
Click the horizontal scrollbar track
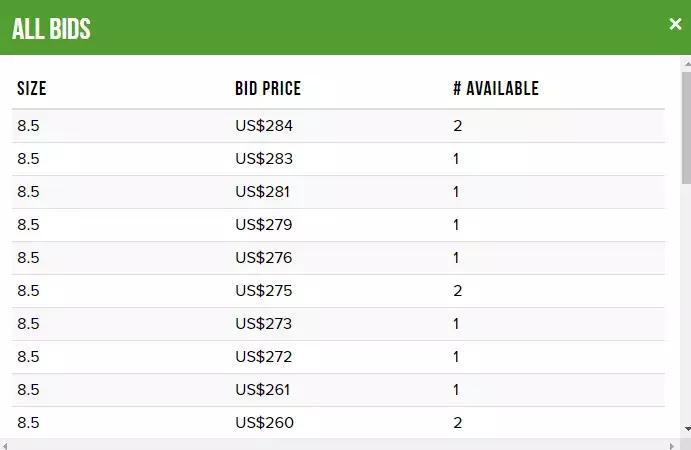coord(340,444)
